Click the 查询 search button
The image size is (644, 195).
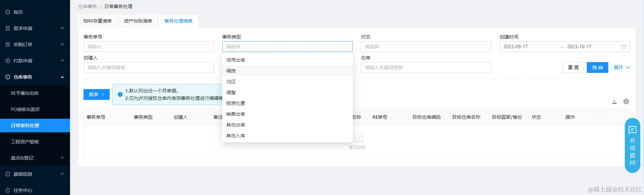(x=598, y=67)
